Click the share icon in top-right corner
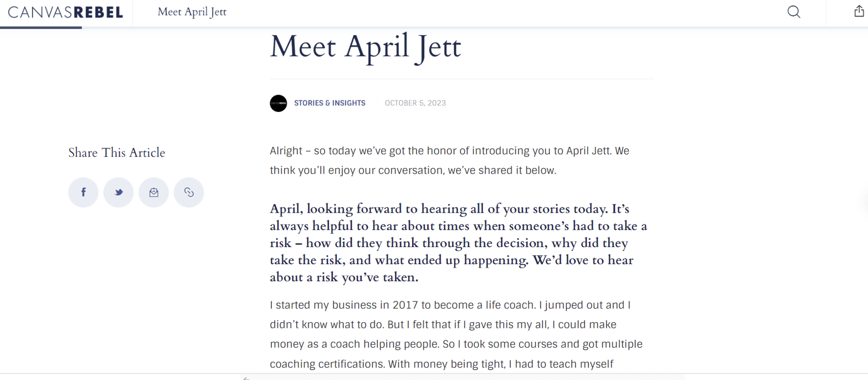The image size is (868, 380). 859,12
